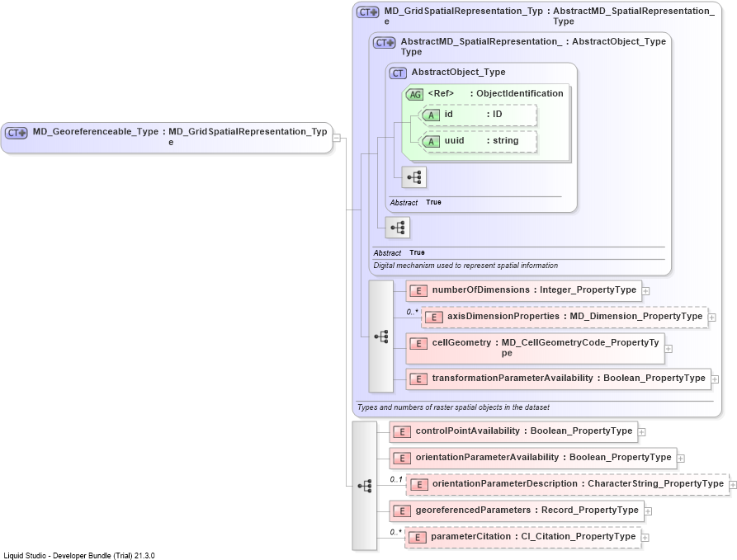Click the E icon of georeferencedParameters

coord(402,511)
